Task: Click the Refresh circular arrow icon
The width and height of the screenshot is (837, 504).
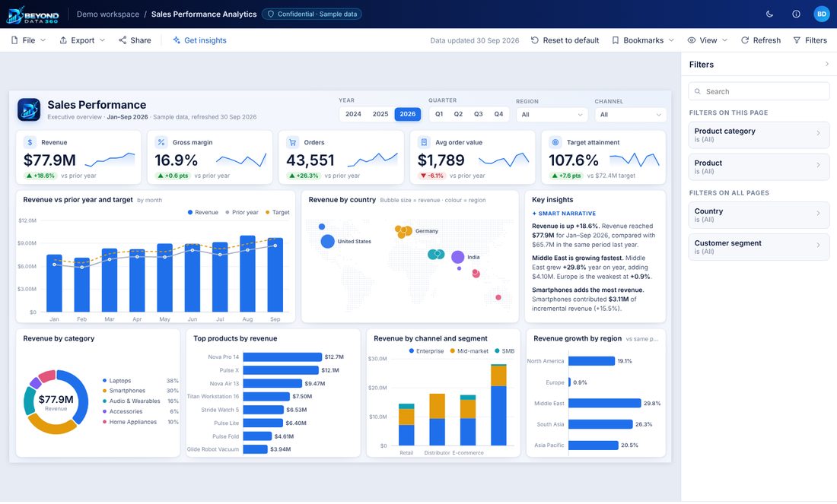Action: click(x=745, y=40)
